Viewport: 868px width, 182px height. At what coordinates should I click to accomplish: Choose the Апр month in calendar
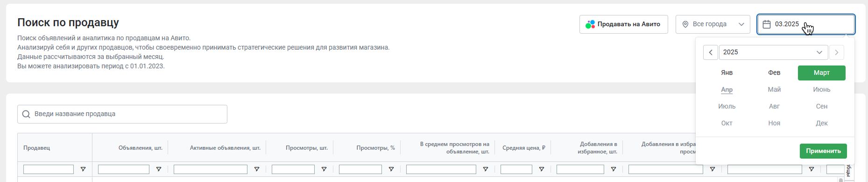727,90
